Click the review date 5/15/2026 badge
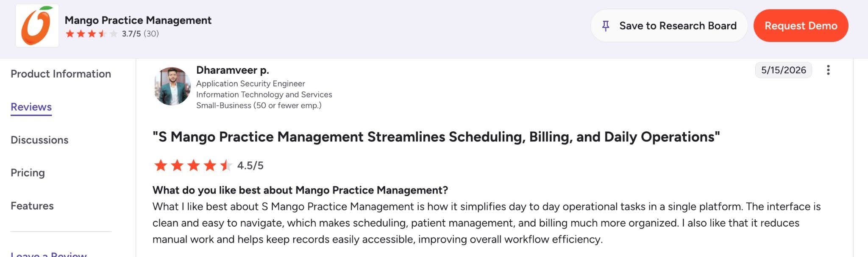Image resolution: width=868 pixels, height=257 pixels. [x=783, y=70]
